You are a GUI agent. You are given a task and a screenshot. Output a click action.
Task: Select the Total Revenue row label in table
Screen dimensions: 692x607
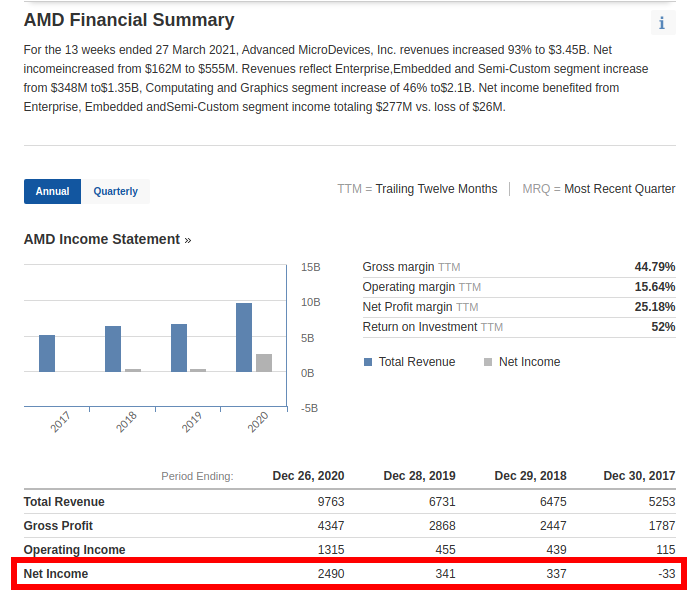click(x=64, y=502)
